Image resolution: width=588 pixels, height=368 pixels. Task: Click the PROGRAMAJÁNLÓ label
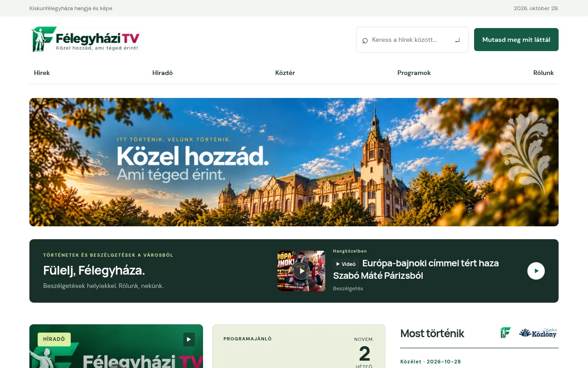248,339
